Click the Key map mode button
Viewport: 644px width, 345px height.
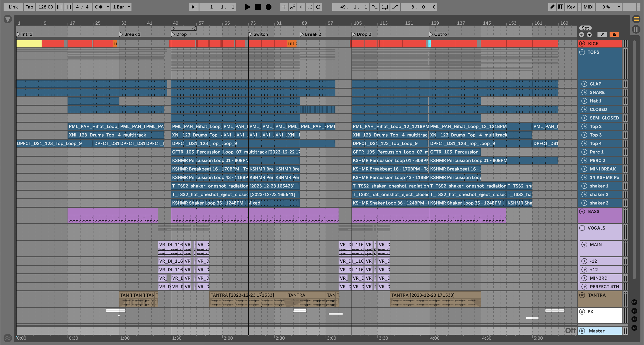571,7
